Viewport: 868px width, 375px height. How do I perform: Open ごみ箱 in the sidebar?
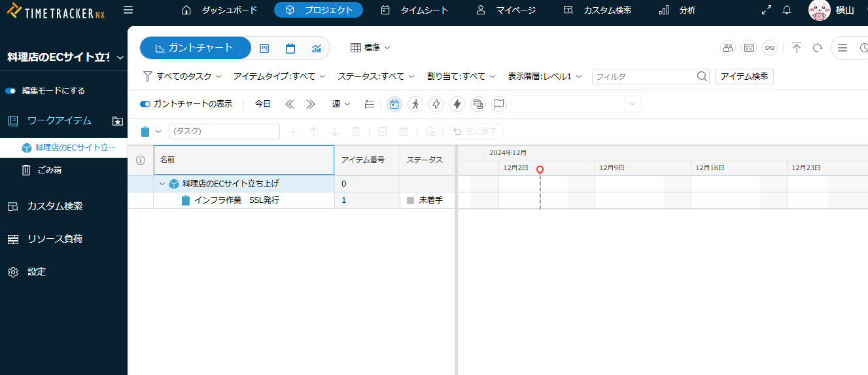tap(50, 170)
